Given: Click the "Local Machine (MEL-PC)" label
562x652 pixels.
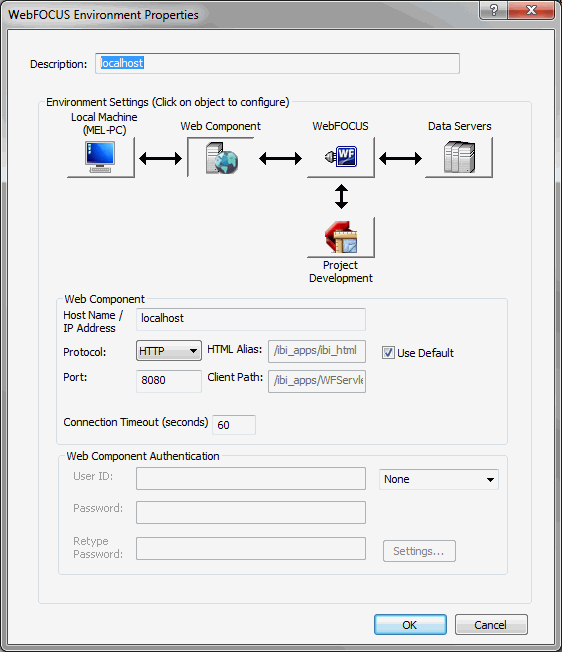Looking at the screenshot, I should [x=104, y=123].
